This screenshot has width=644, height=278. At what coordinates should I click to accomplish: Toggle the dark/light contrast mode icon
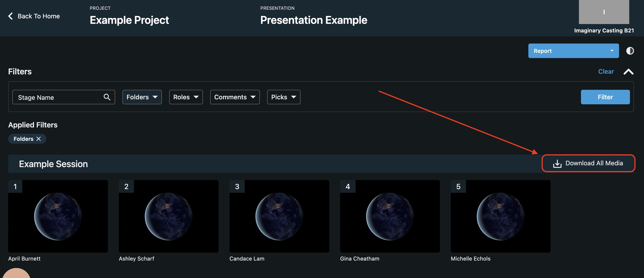point(630,51)
